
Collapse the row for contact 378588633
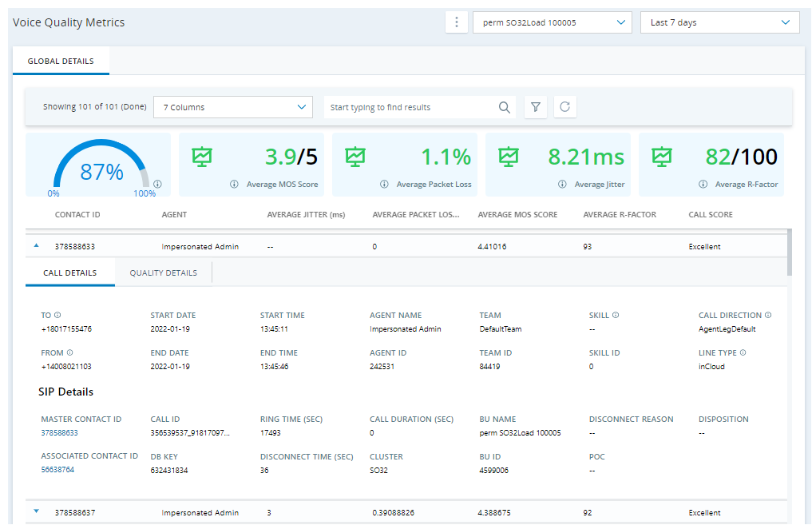point(36,245)
